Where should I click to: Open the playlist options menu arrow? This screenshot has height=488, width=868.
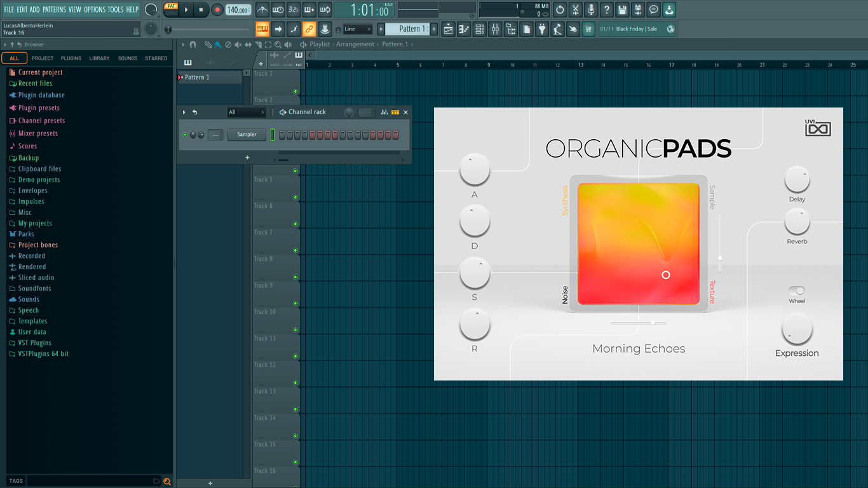tap(183, 44)
